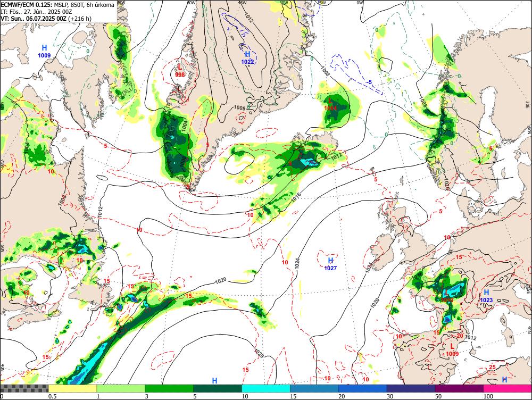Pick the royal blue 20–30 mm legend swatch
This screenshot has height=400, width=532.
coord(363,388)
